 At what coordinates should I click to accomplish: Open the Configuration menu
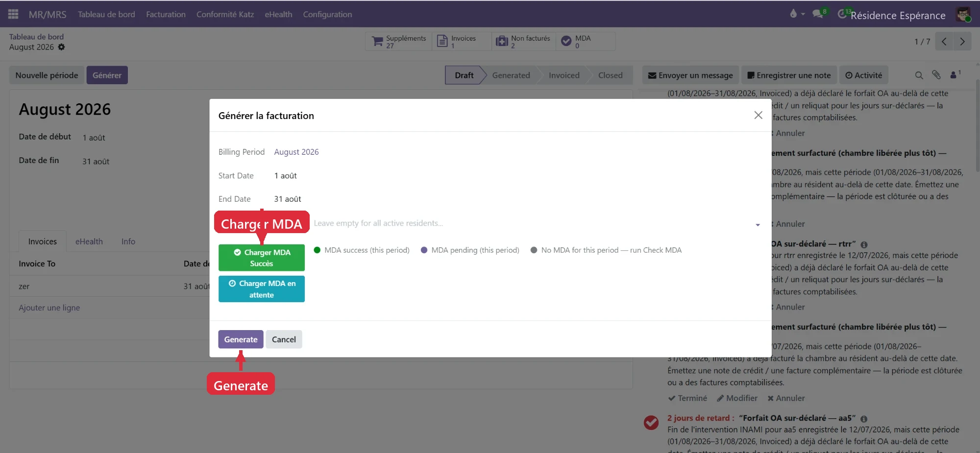pos(327,14)
